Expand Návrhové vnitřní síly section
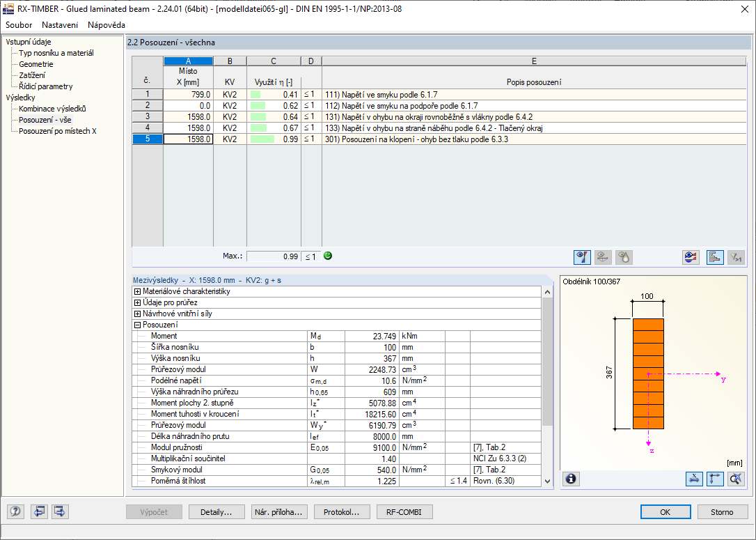Image resolution: width=756 pixels, height=540 pixels. coord(137,314)
